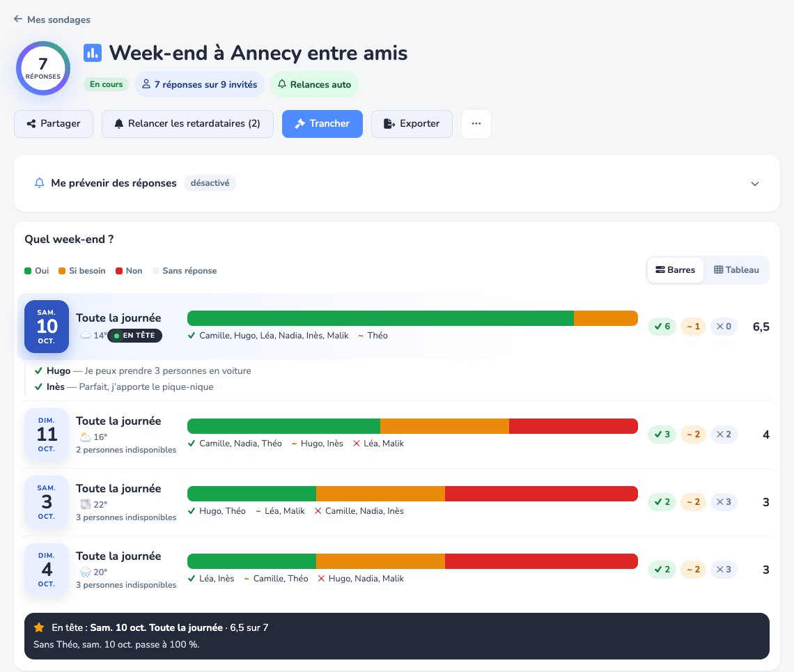Click the green 3 yes-count badge for Dim. 11
Image resolution: width=794 pixels, height=672 pixels.
coord(662,434)
